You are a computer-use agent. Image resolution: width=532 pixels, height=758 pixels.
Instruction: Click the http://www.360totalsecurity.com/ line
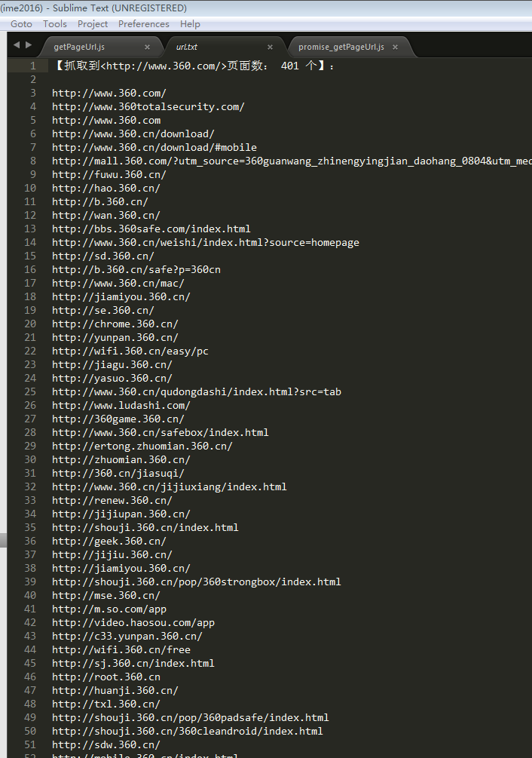148,107
